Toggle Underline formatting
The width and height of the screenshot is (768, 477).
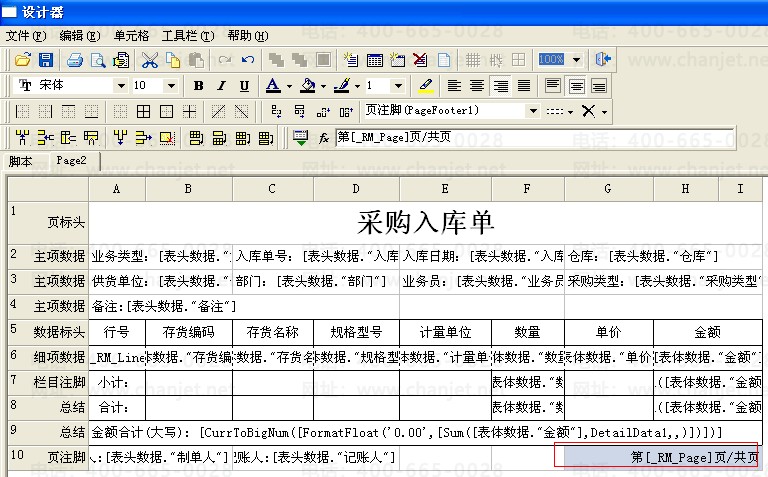click(x=244, y=86)
